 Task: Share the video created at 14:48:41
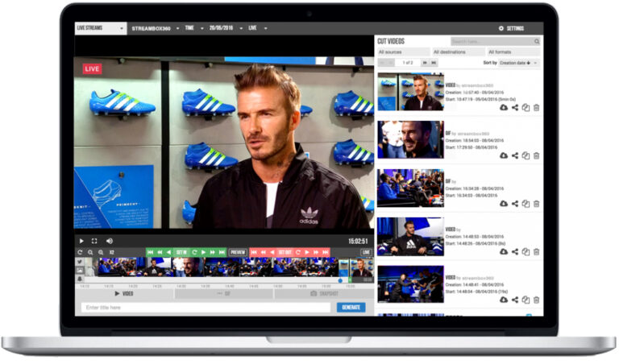coord(515,300)
